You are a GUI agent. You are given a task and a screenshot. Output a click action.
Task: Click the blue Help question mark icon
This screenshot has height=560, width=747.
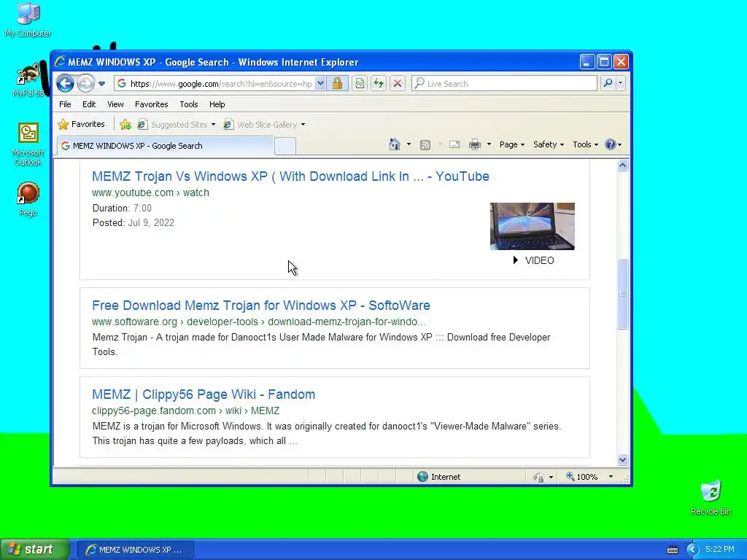click(611, 144)
